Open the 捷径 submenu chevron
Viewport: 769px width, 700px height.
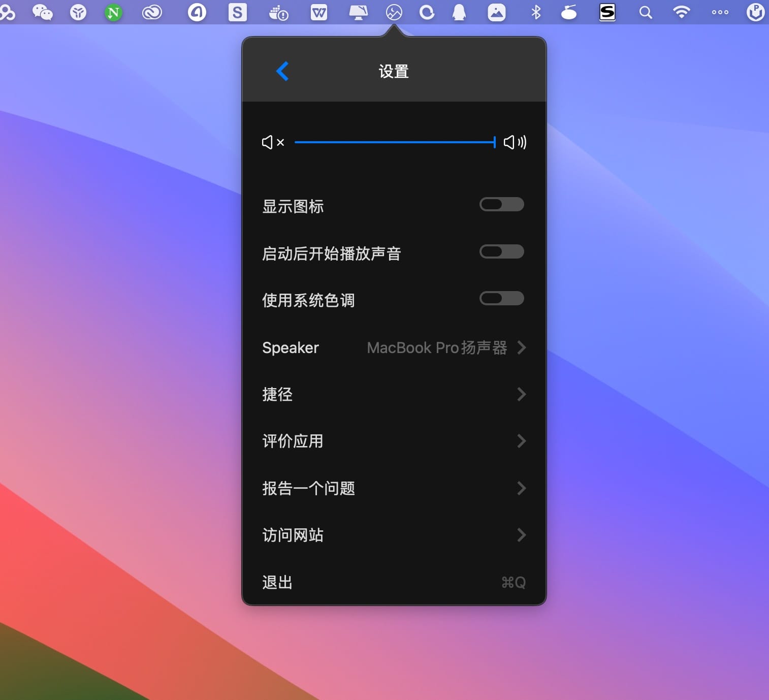(x=521, y=394)
